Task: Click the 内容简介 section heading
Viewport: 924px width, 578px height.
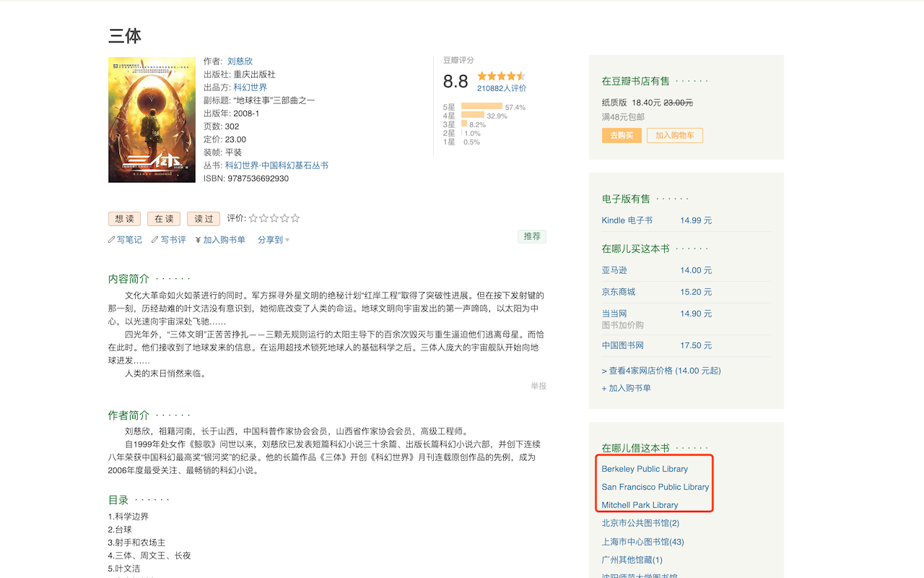Action: pyautogui.click(x=128, y=279)
